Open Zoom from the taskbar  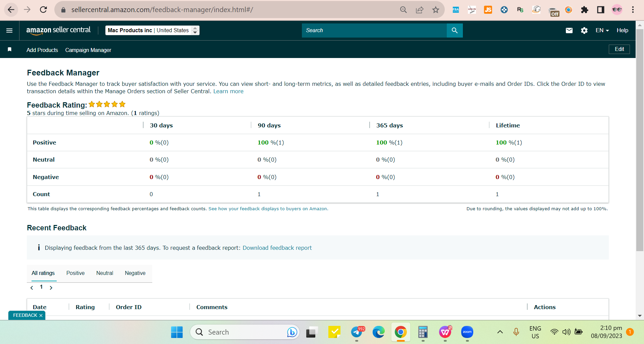tap(467, 332)
